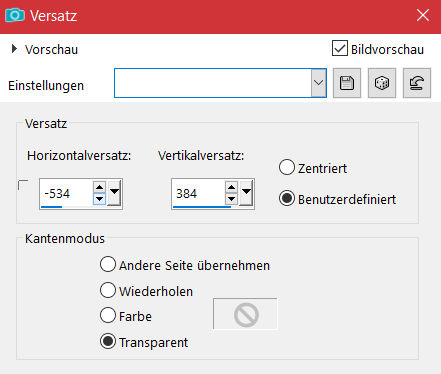441x374 pixels.
Task: Click the camera icon in title bar
Action: [15, 15]
